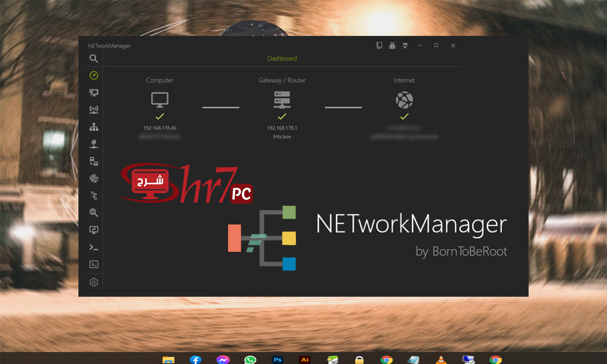Select the IP address 192.168.178.46

[x=160, y=128]
